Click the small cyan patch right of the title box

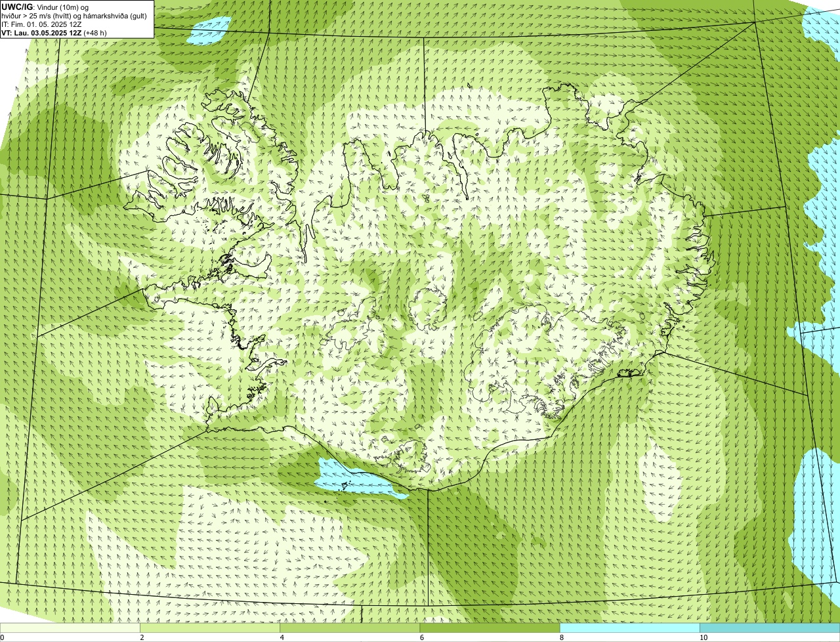tap(209, 30)
